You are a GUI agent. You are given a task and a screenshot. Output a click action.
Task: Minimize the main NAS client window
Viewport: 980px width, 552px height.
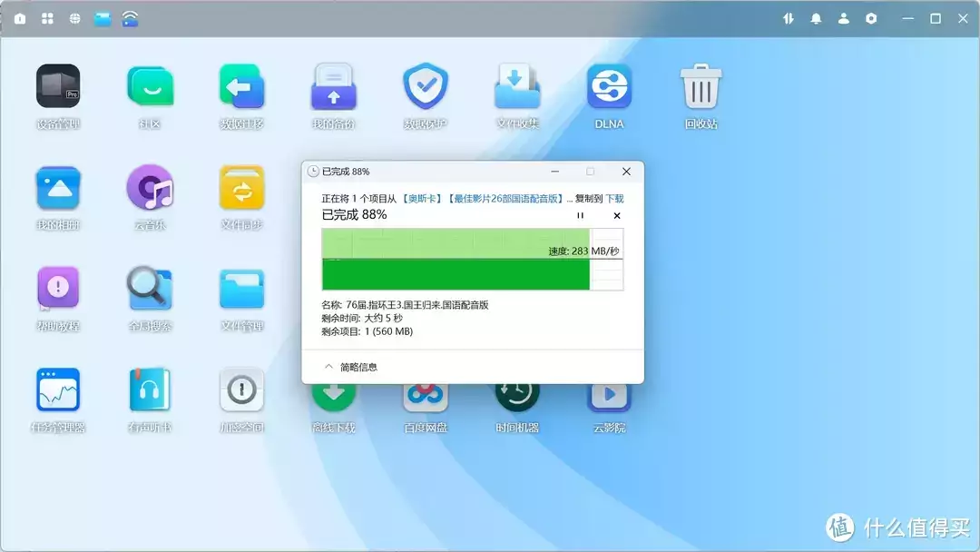tap(908, 19)
